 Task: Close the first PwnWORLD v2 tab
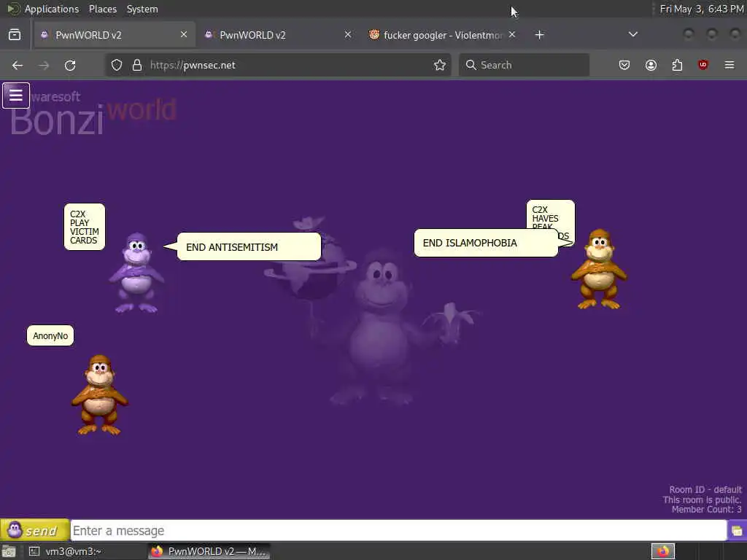[x=183, y=34]
